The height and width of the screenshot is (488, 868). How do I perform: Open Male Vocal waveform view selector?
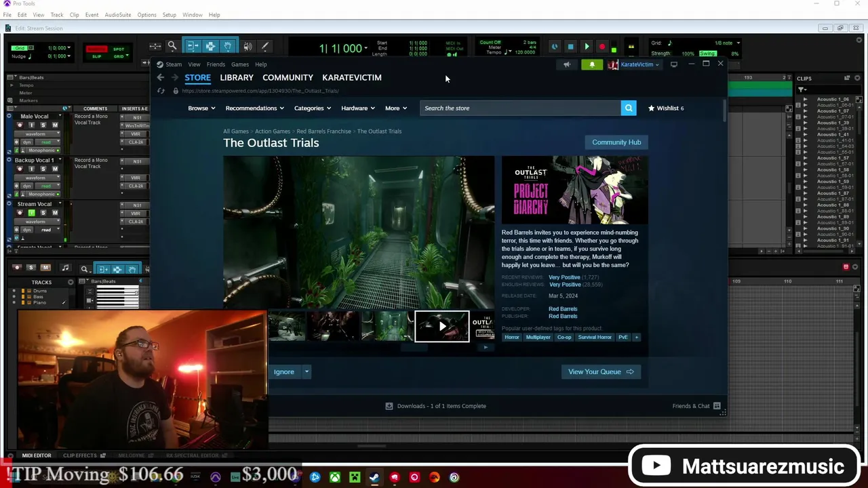[x=38, y=134]
